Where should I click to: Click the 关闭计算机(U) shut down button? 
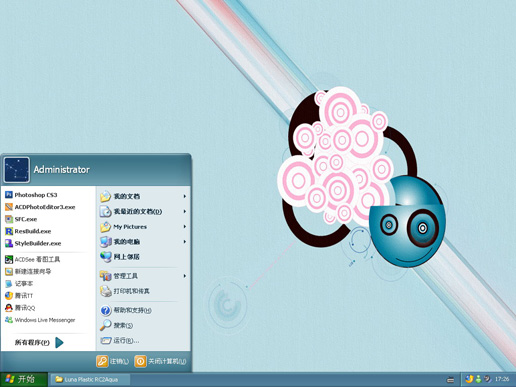(x=161, y=361)
